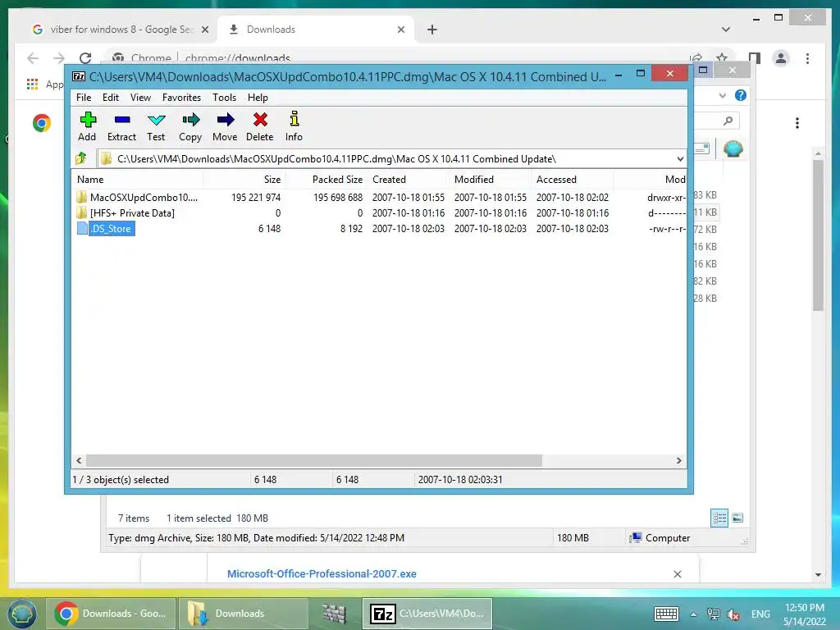The image size is (840, 630).
Task: Open Explorer help question mark icon
Action: (x=741, y=95)
